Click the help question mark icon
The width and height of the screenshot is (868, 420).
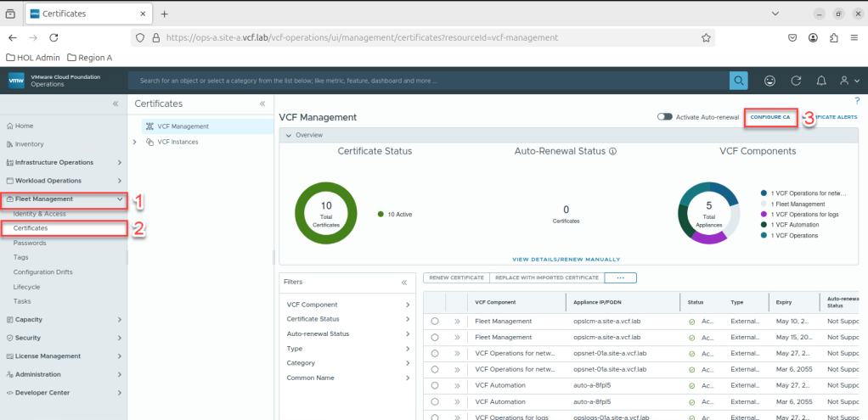pyautogui.click(x=858, y=101)
